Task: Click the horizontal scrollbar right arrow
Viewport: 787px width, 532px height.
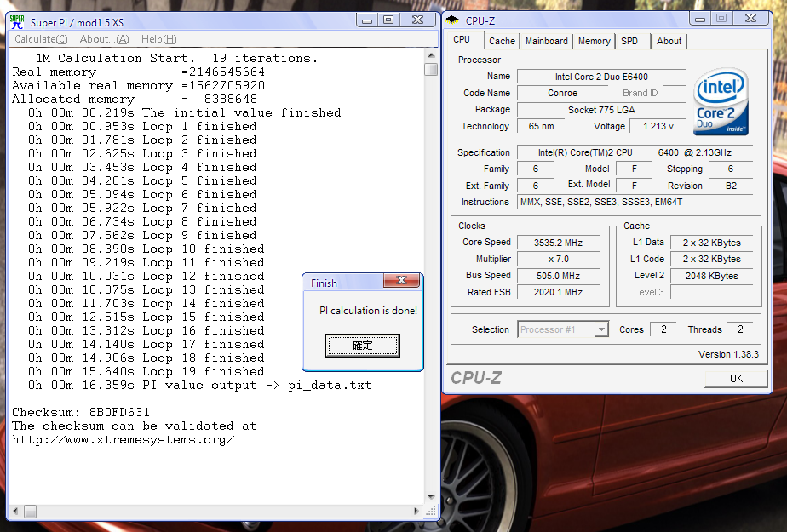Action: (x=416, y=512)
